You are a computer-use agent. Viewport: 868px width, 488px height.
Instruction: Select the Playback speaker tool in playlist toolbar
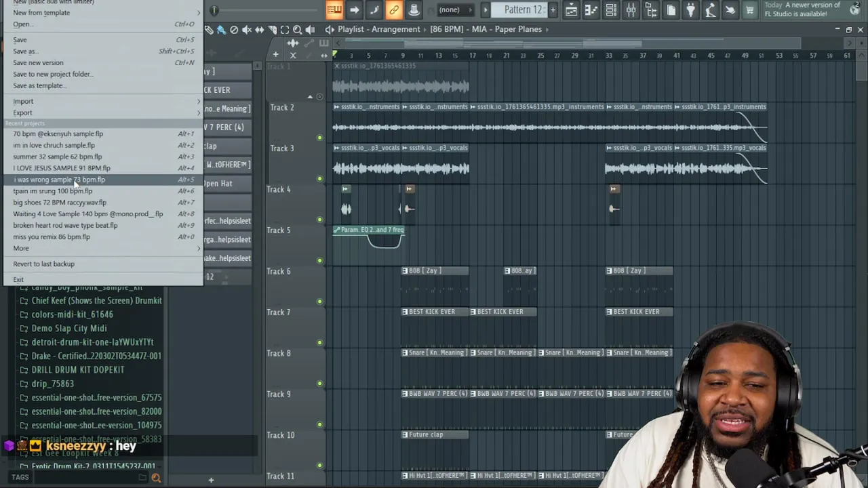(310, 30)
